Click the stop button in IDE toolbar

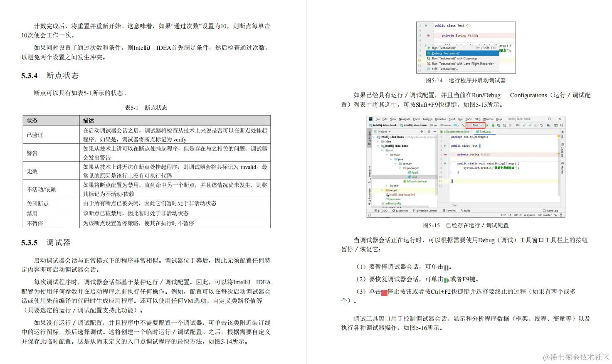(x=510, y=125)
